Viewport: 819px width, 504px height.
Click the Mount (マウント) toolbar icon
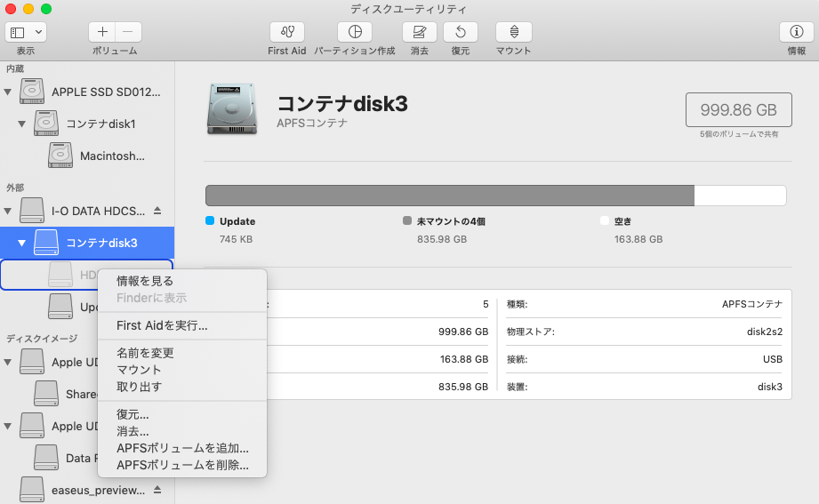[513, 31]
